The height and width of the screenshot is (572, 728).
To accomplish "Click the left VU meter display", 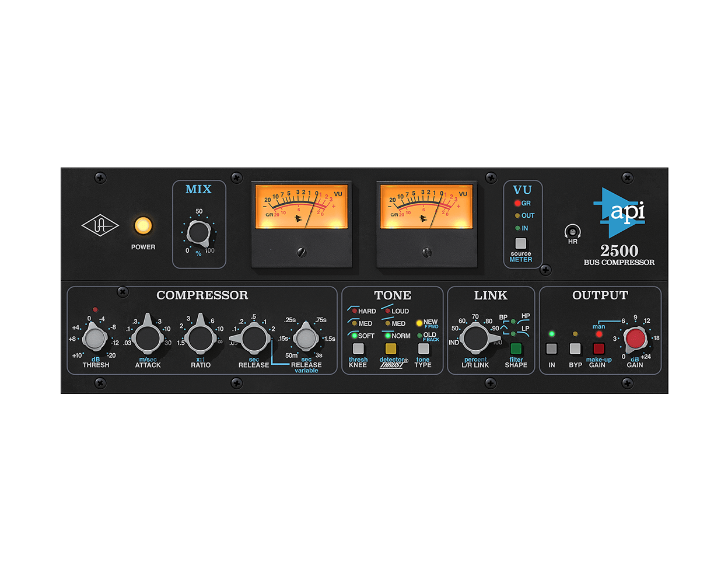I will coord(302,208).
